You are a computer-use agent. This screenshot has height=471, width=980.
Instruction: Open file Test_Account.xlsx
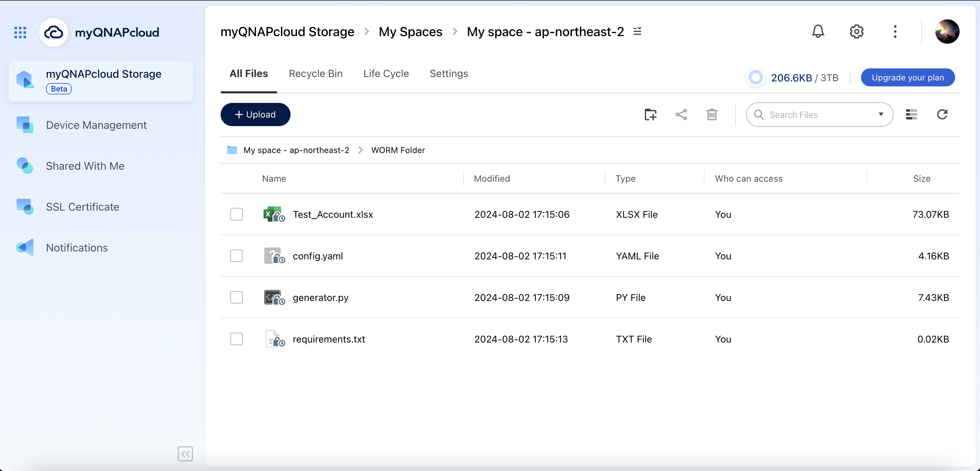click(x=333, y=214)
